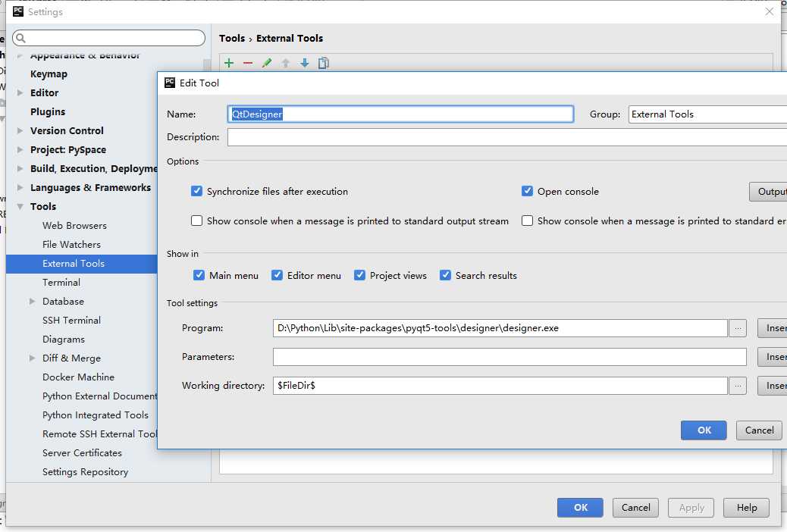Select SSH Terminal settings
The height and width of the screenshot is (532, 787).
(x=72, y=321)
